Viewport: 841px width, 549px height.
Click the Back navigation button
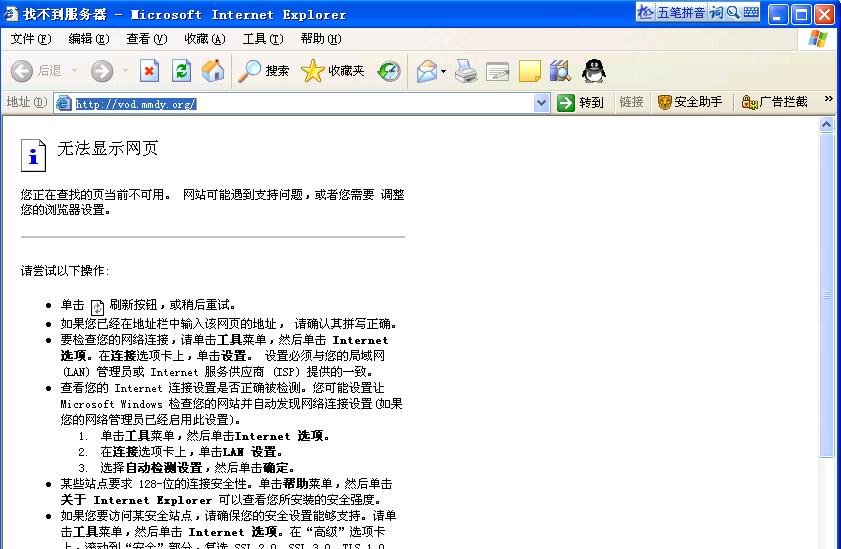coord(35,71)
